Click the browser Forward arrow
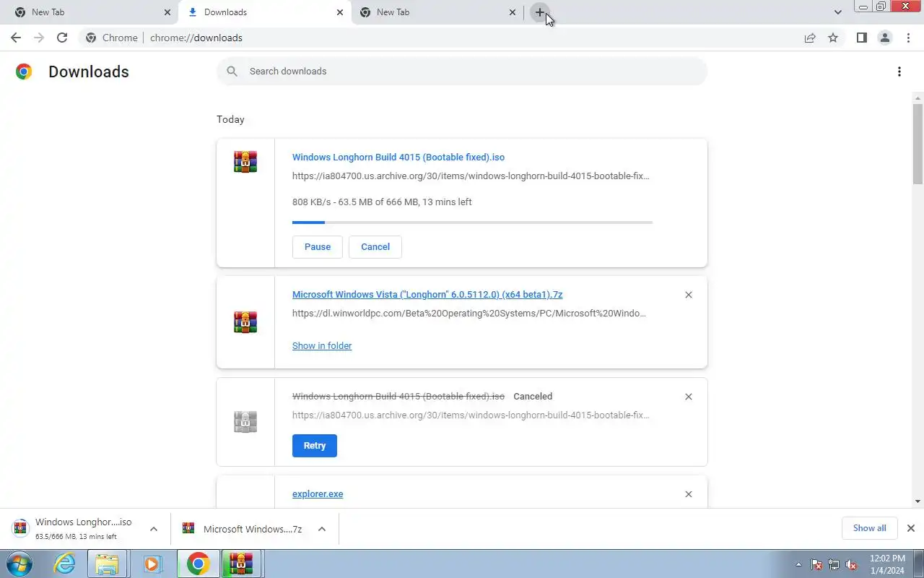The width and height of the screenshot is (924, 578). point(39,38)
